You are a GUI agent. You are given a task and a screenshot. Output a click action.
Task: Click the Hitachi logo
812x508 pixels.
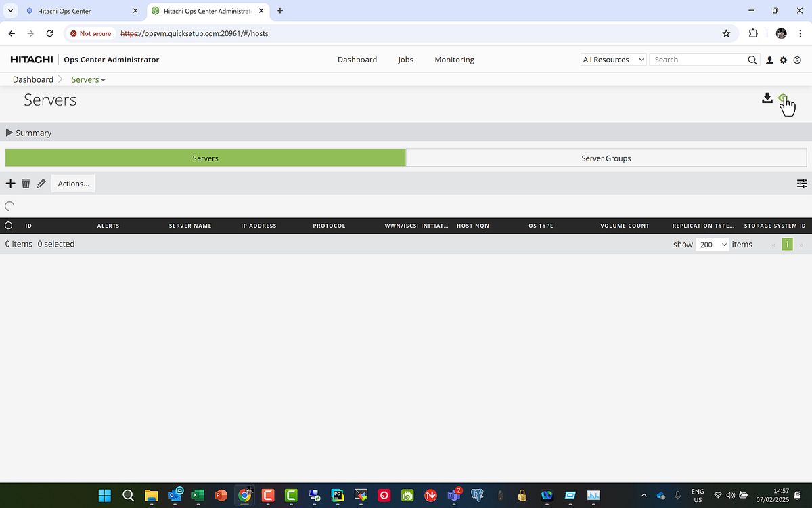point(32,60)
